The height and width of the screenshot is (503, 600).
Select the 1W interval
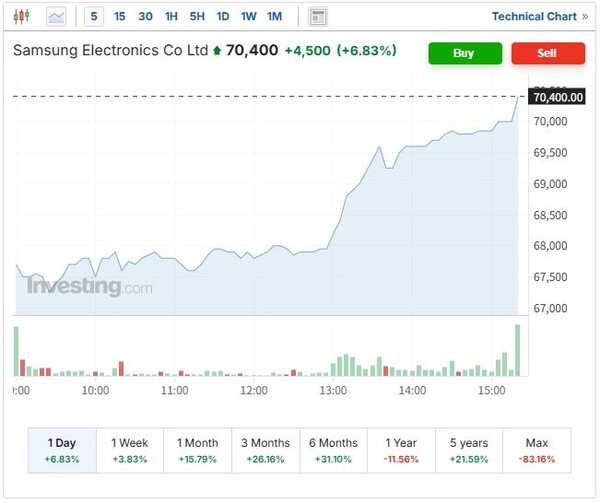(x=248, y=16)
